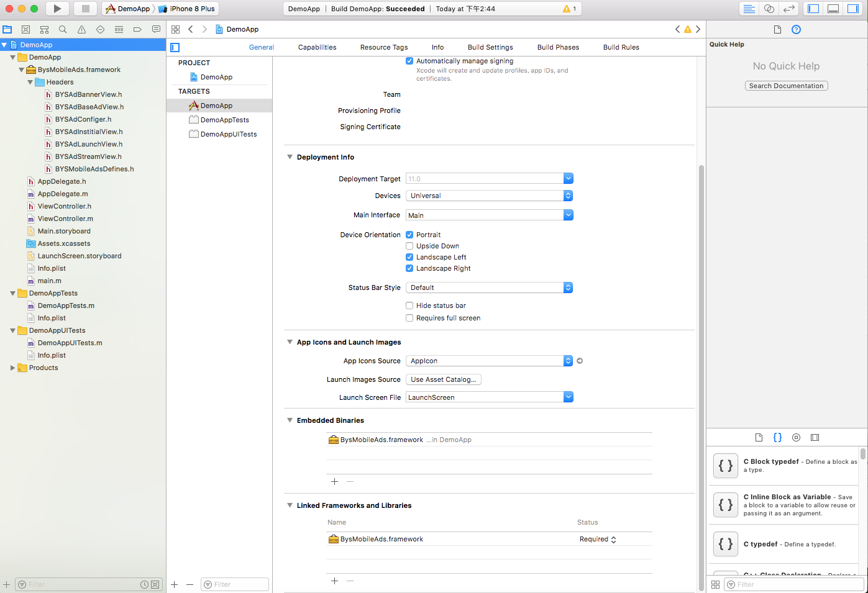868x593 pixels.
Task: Click the snippet library Filter field
Action: click(794, 584)
